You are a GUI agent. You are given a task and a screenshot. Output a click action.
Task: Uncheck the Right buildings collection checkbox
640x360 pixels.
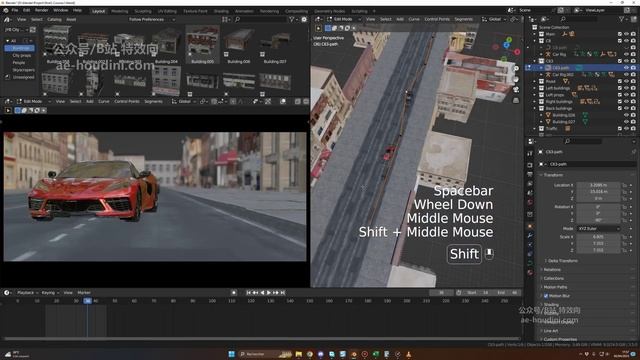[x=620, y=102]
